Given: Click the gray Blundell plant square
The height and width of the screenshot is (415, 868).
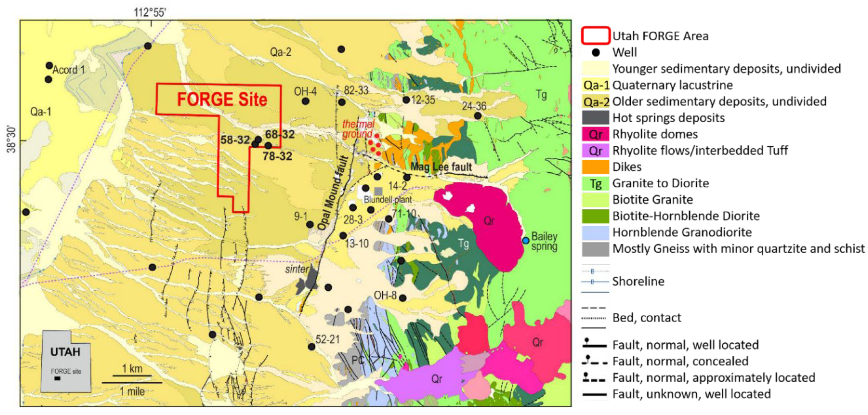Looking at the screenshot, I should click(x=378, y=191).
